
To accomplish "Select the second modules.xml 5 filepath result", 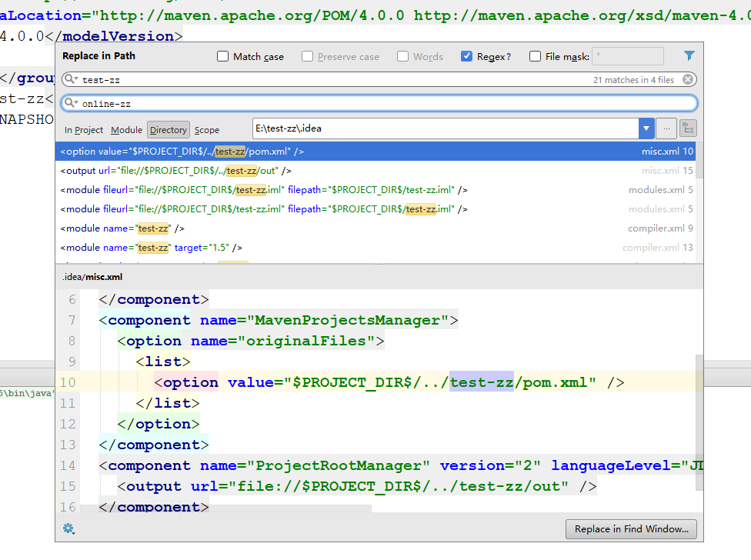I will (x=375, y=208).
